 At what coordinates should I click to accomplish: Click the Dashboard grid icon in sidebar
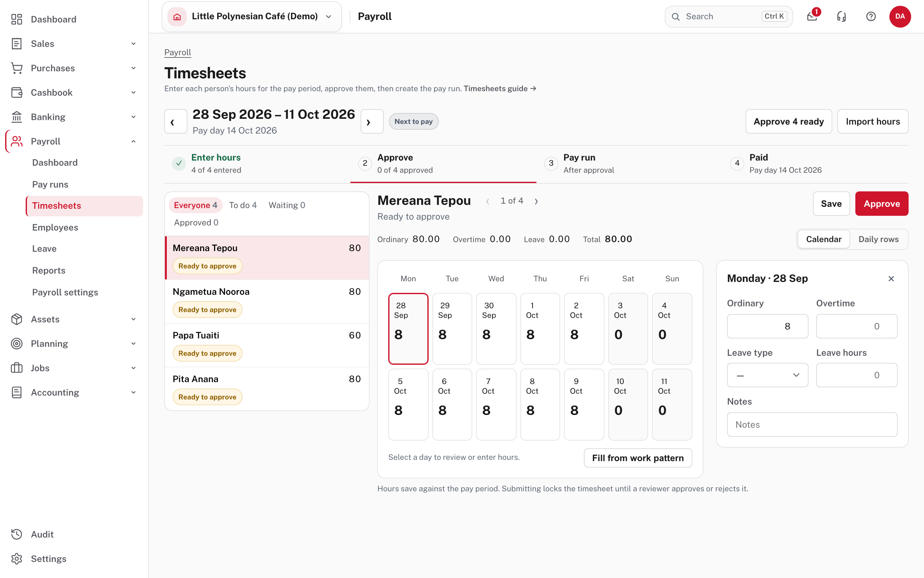pyautogui.click(x=16, y=19)
